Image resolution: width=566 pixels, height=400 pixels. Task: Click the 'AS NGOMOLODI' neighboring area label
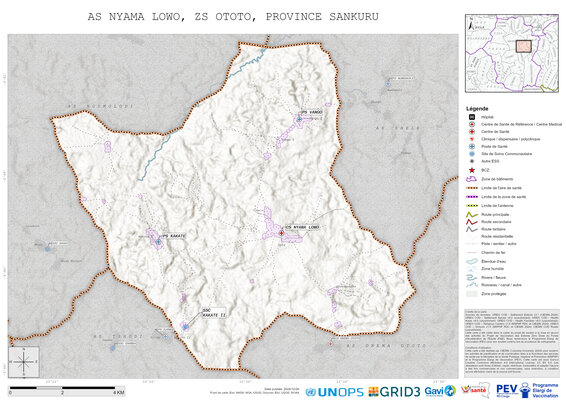(x=101, y=106)
